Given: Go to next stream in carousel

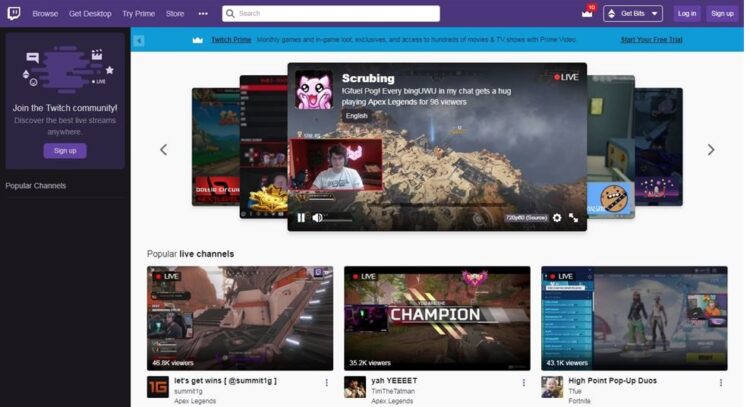Looking at the screenshot, I should (711, 150).
